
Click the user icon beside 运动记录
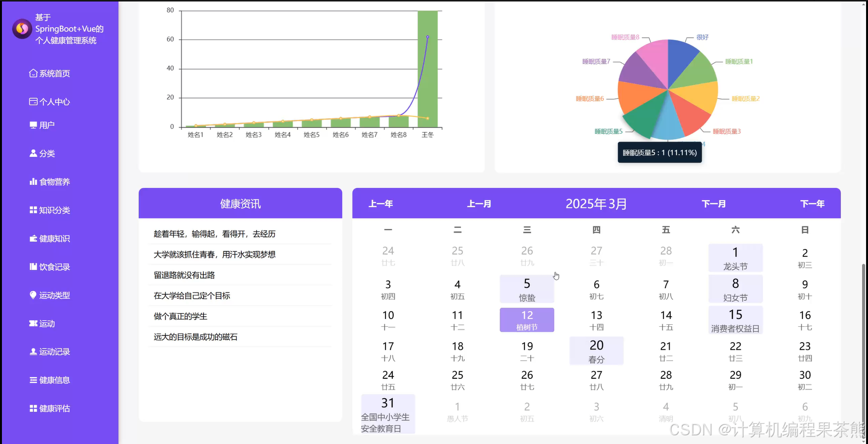pos(33,352)
